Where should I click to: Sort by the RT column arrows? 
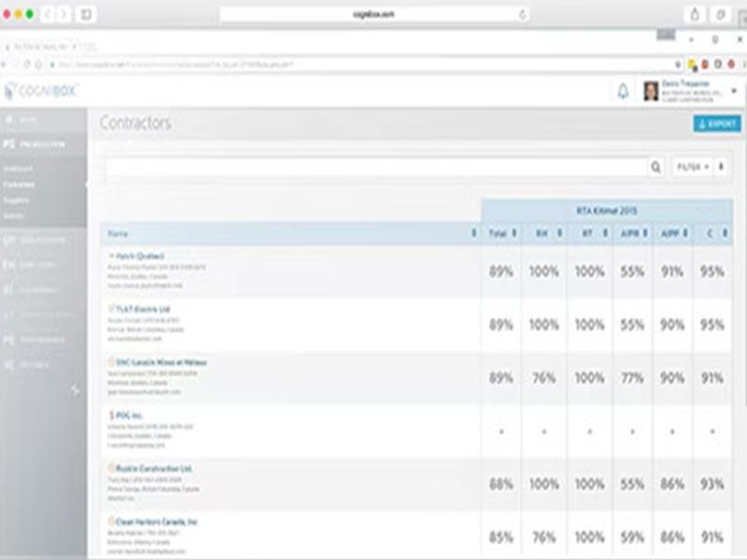(605, 232)
